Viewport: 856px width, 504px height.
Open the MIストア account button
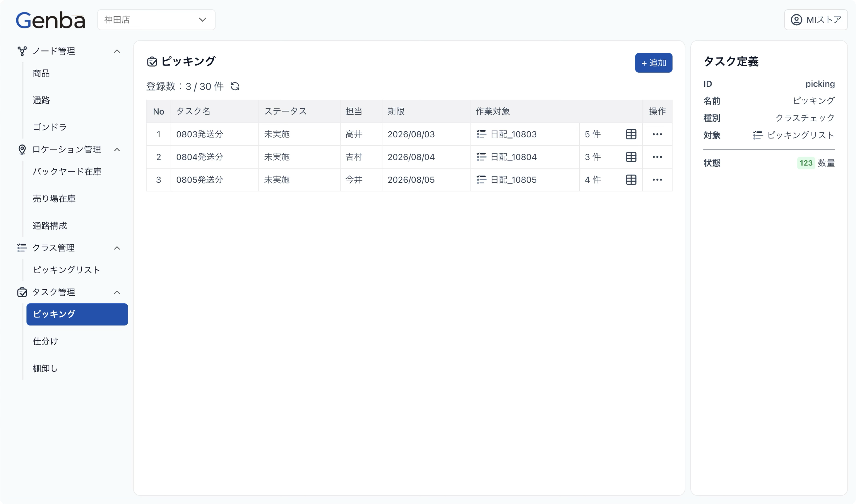click(x=816, y=20)
